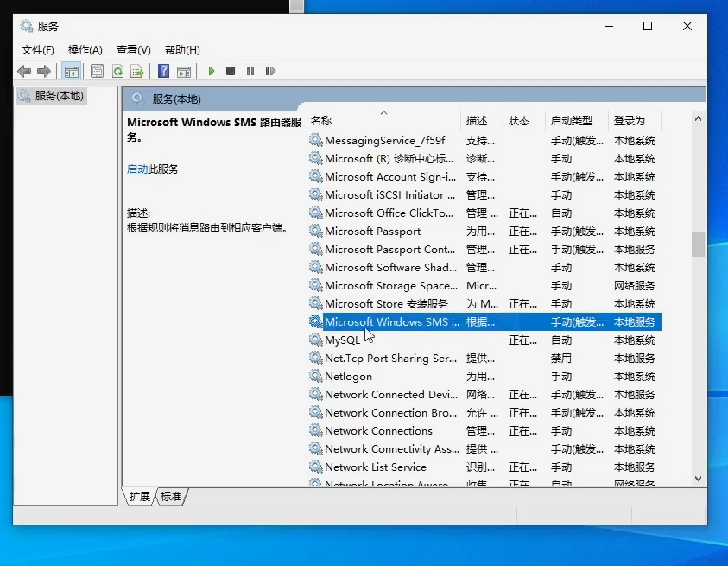The width and height of the screenshot is (728, 566).
Task: Select the Start Service toolbar icon
Action: [x=211, y=71]
